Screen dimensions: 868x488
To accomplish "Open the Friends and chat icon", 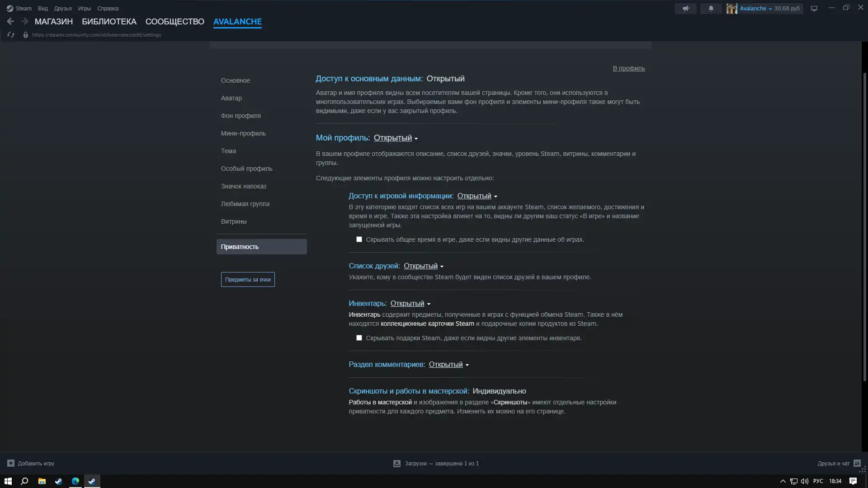I will [x=857, y=463].
